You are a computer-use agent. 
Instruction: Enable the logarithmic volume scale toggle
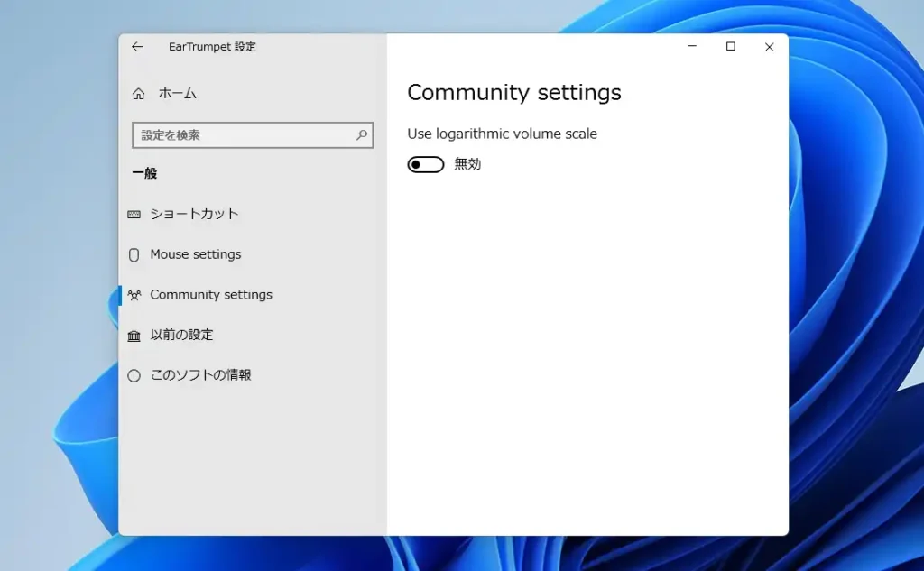425,164
